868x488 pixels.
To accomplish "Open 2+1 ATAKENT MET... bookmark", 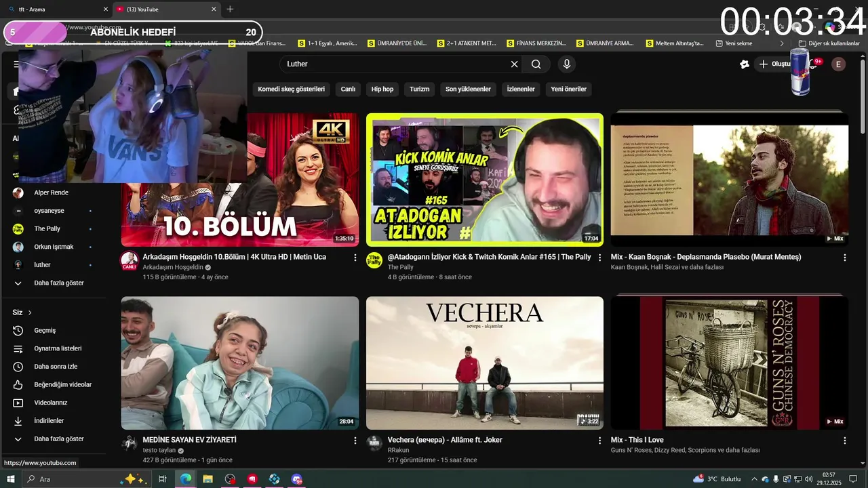I will point(467,43).
